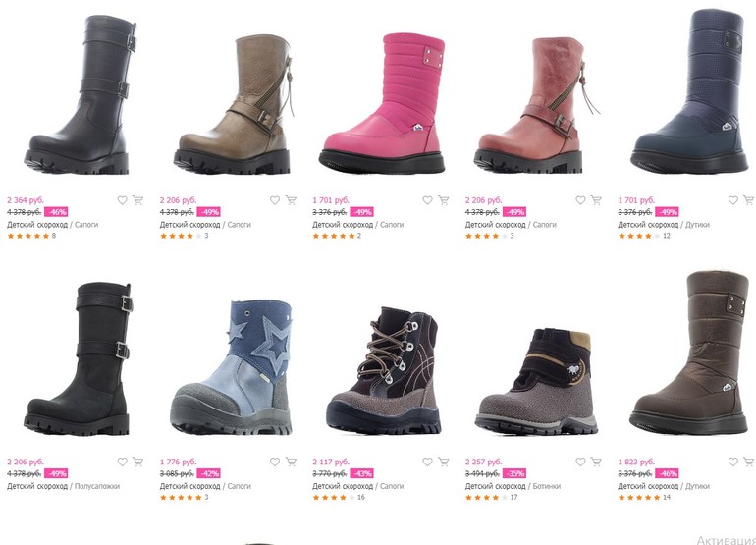Open the blue star boots product image
756x545 pixels.
coord(231,367)
